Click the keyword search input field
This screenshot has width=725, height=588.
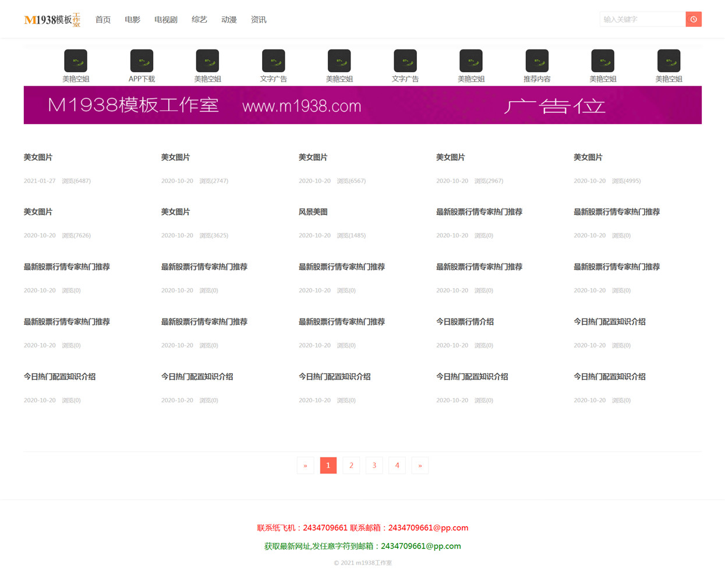[642, 19]
